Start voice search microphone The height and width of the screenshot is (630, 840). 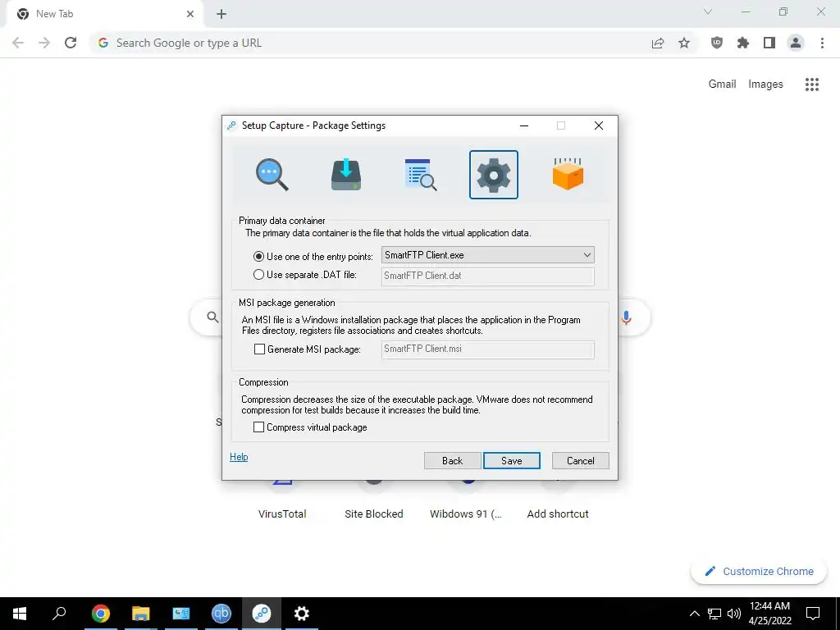[x=626, y=317]
